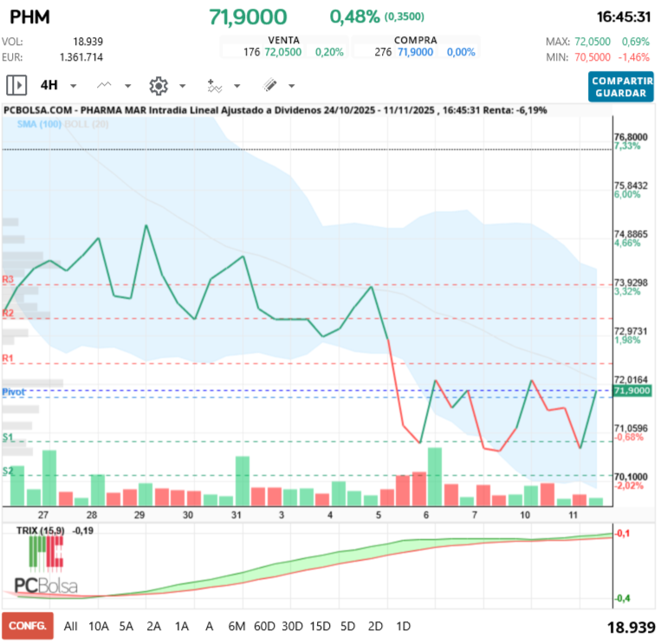Toggle the side panel icon
The height and width of the screenshot is (644, 667).
point(16,85)
